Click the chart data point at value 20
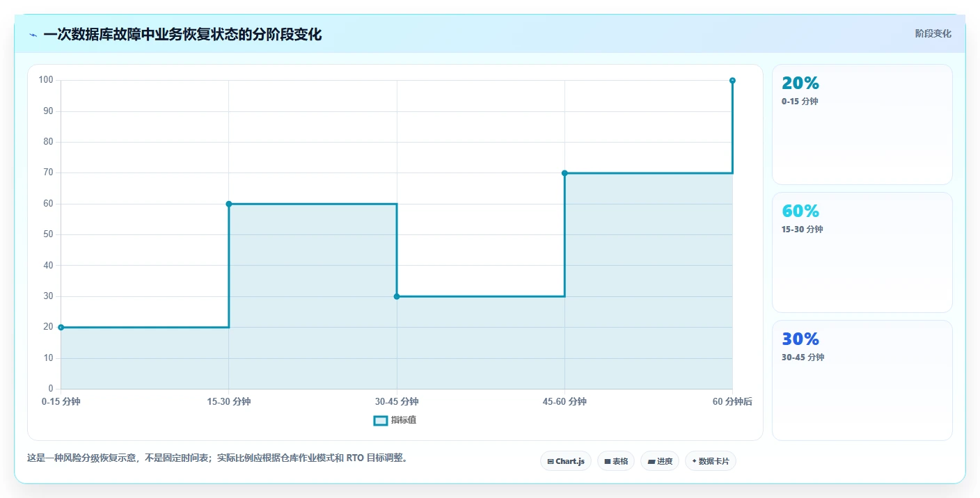980x498 pixels. [61, 327]
